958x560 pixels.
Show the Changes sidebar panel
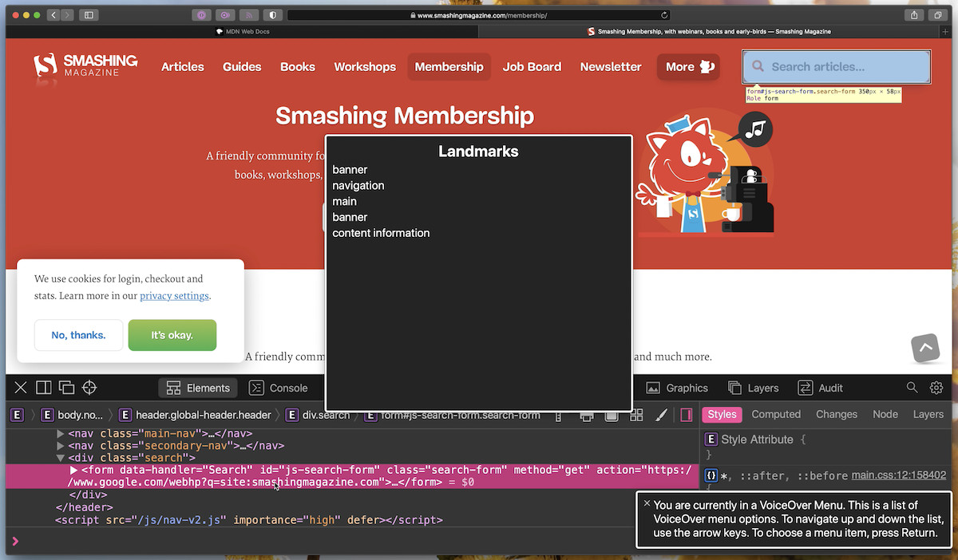coord(836,414)
